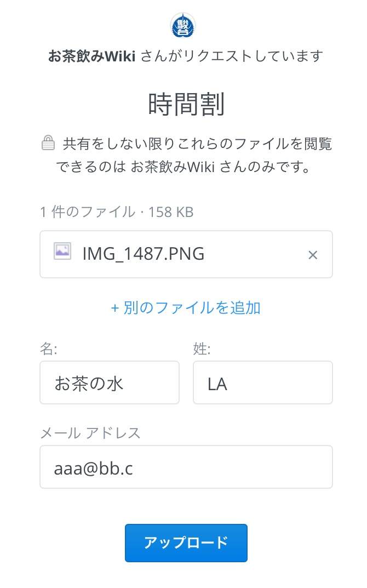Focus the 姓 field containing LA
Viewport: 367px width, 588px height.
pyautogui.click(x=262, y=383)
